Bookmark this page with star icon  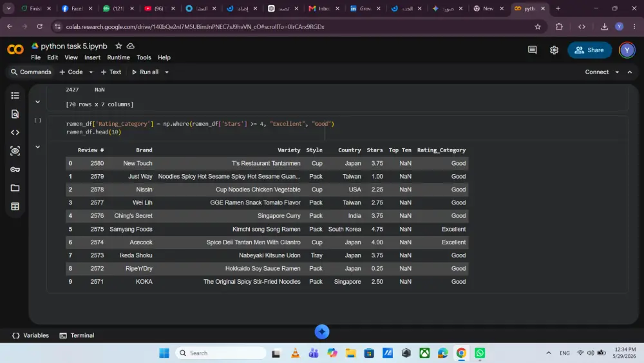(x=538, y=26)
